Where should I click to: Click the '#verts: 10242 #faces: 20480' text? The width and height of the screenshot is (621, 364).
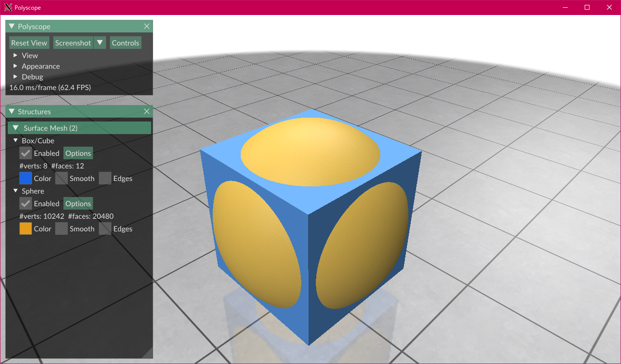coord(67,216)
